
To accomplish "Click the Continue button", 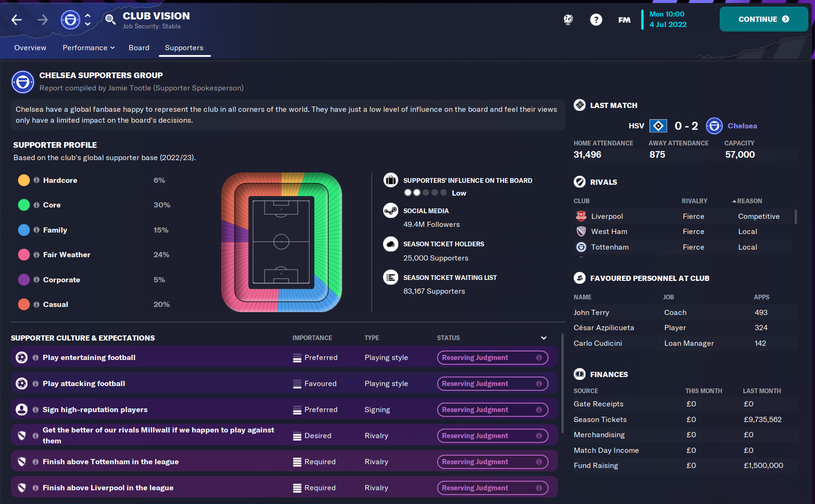I will (x=764, y=19).
